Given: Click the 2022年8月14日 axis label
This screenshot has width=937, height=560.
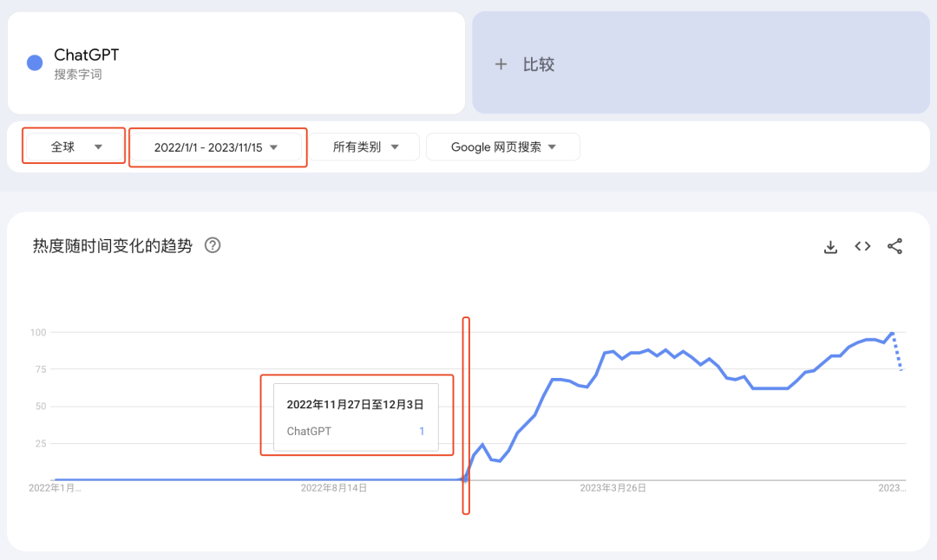Looking at the screenshot, I should click(x=333, y=488).
